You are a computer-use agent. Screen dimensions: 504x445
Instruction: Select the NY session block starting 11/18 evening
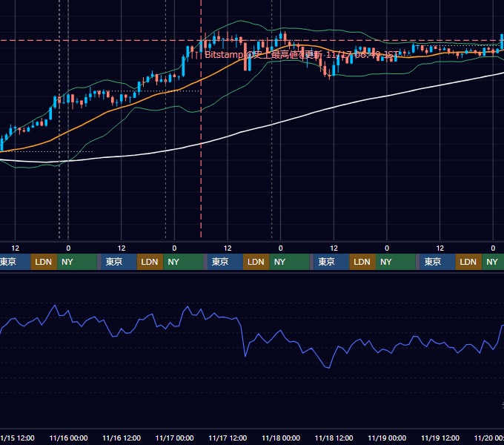point(396,262)
